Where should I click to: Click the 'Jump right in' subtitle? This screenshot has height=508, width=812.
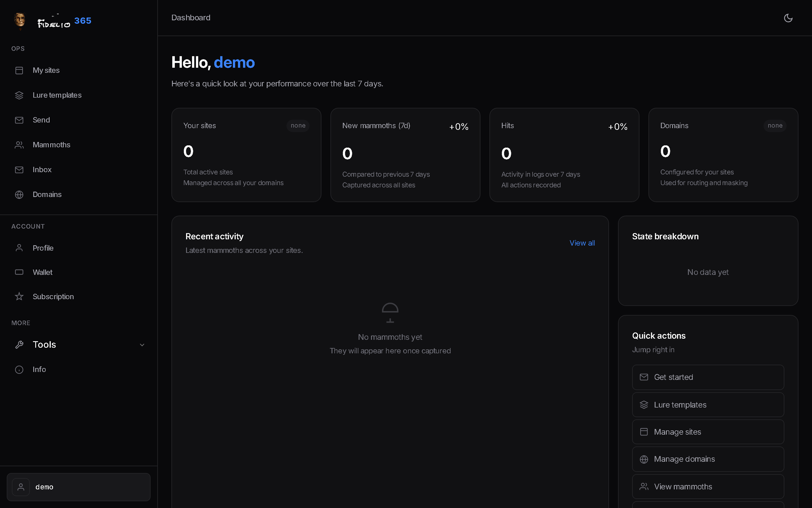point(653,350)
